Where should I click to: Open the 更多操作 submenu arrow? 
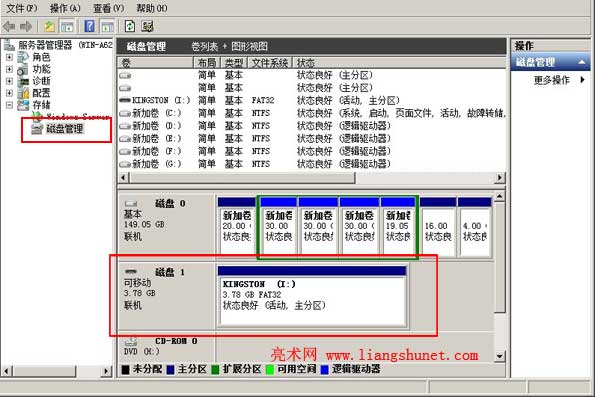click(582, 80)
